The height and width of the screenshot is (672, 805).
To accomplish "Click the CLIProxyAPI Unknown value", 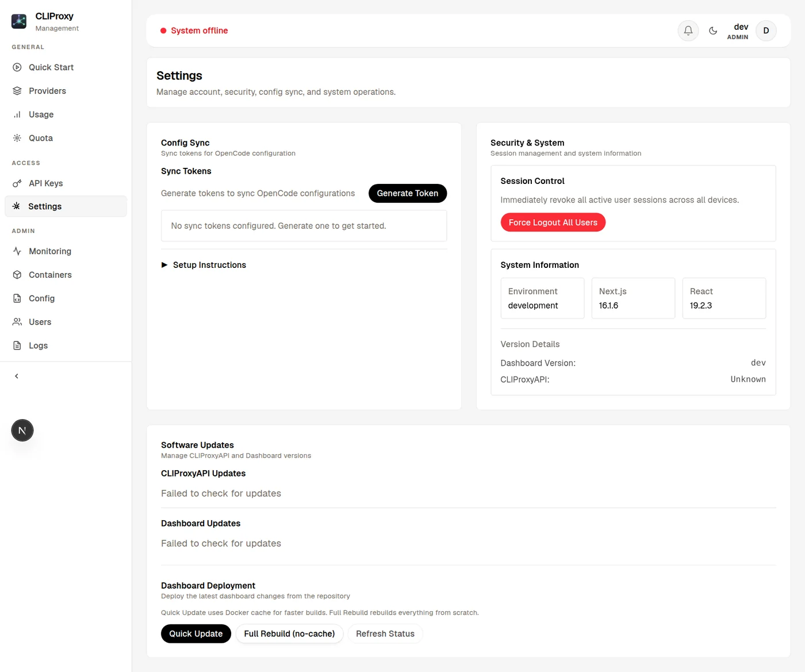I will [x=748, y=379].
